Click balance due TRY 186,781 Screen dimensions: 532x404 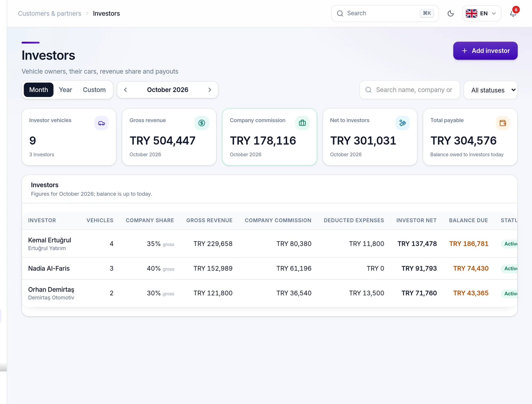469,244
